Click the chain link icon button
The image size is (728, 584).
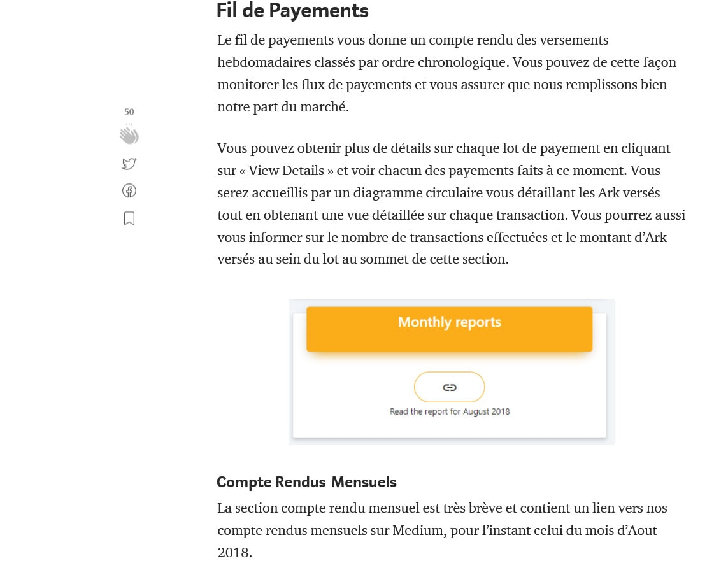(x=450, y=387)
